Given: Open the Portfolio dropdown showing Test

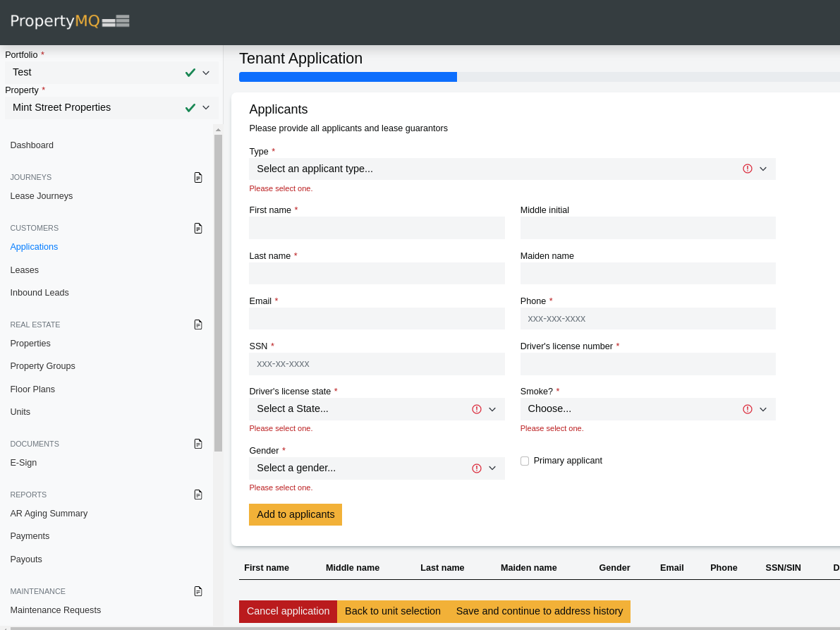Looking at the screenshot, I should pos(111,72).
